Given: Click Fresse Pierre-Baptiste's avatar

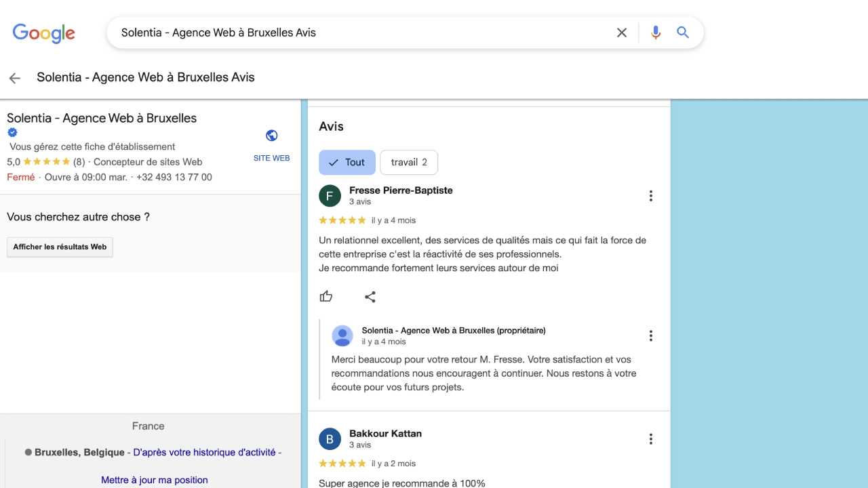Looking at the screenshot, I should pyautogui.click(x=330, y=196).
